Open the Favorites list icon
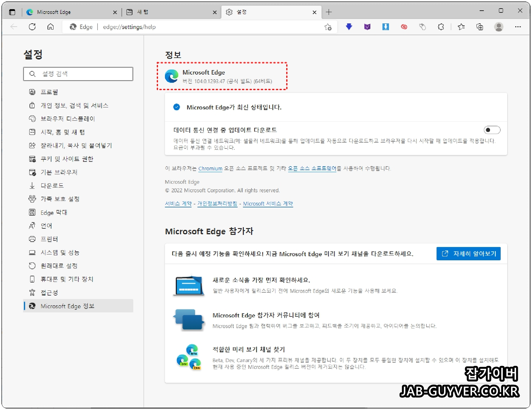 point(461,27)
